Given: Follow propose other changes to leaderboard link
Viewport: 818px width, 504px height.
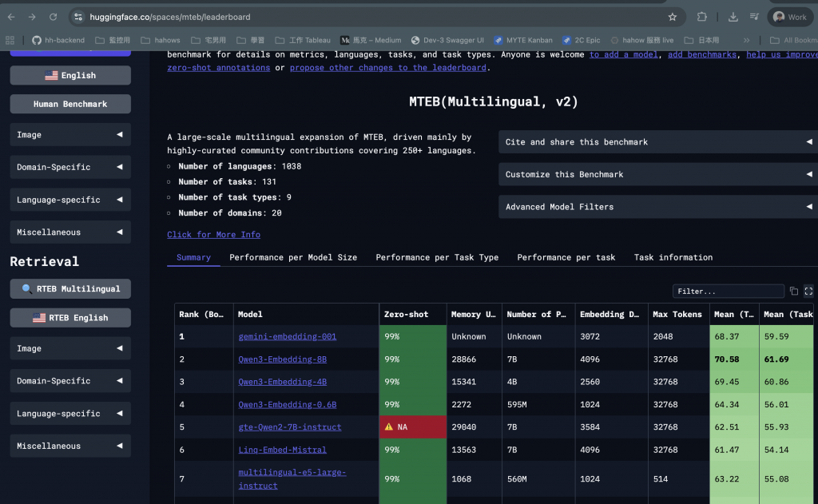Looking at the screenshot, I should click(387, 67).
